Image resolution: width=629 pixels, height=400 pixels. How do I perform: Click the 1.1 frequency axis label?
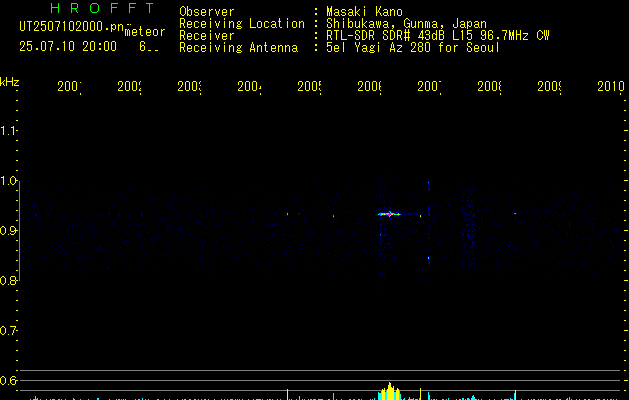[x=8, y=130]
